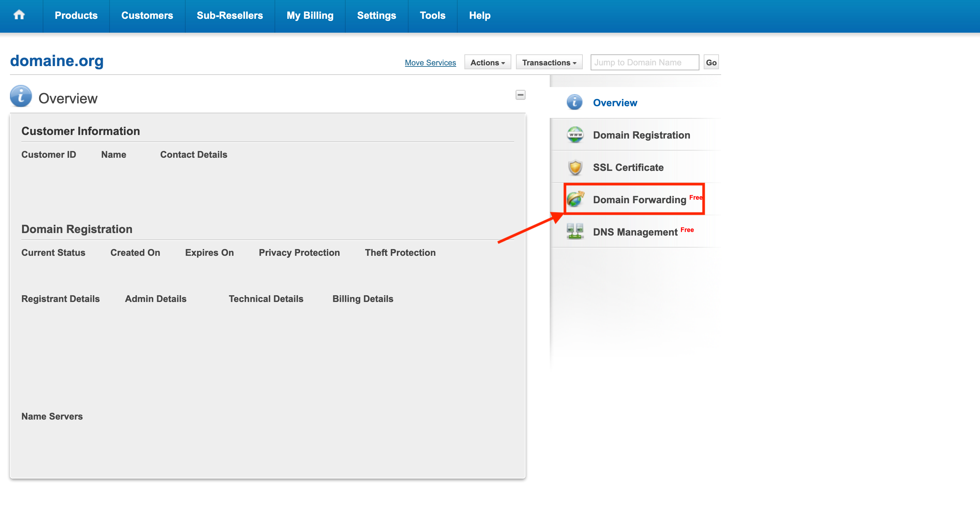This screenshot has height=513, width=980.
Task: Open the Actions dropdown
Action: pos(488,62)
